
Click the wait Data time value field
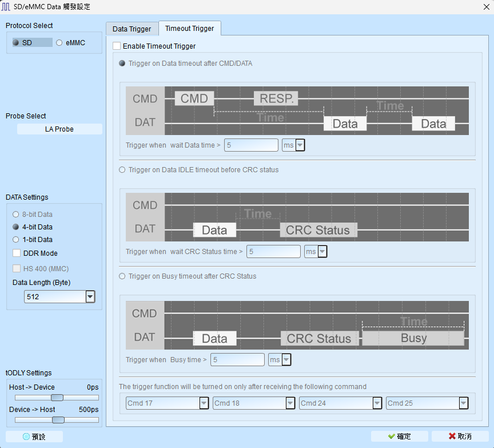pyautogui.click(x=251, y=145)
